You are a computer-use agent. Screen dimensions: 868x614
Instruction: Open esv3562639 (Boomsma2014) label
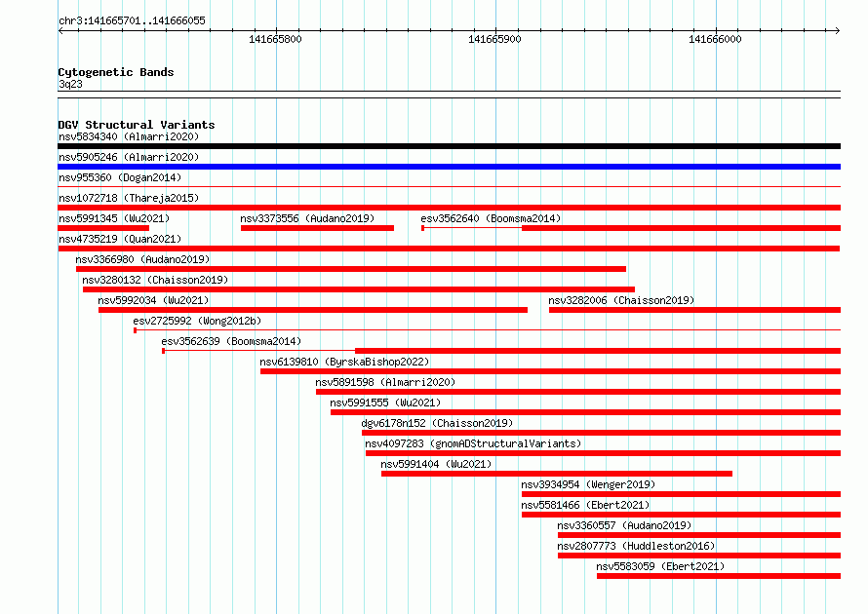click(231, 341)
